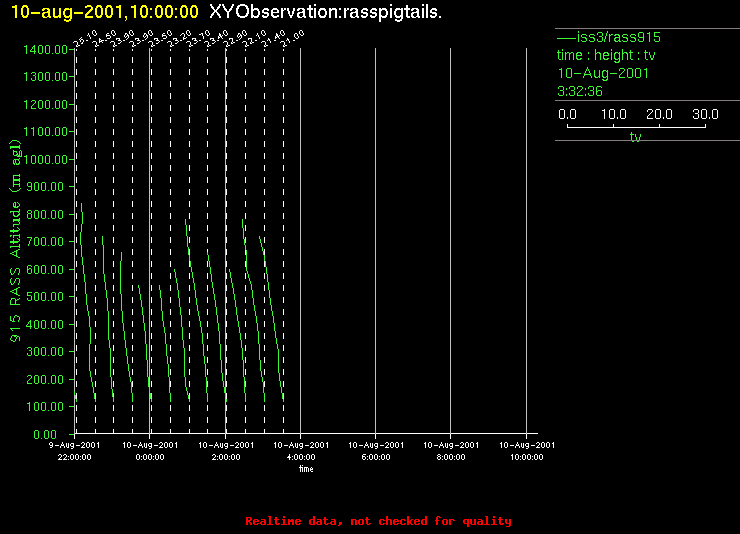Image resolution: width=740 pixels, height=534 pixels.
Task: Click the 2:00:00 time axis label
Action: coord(226,457)
